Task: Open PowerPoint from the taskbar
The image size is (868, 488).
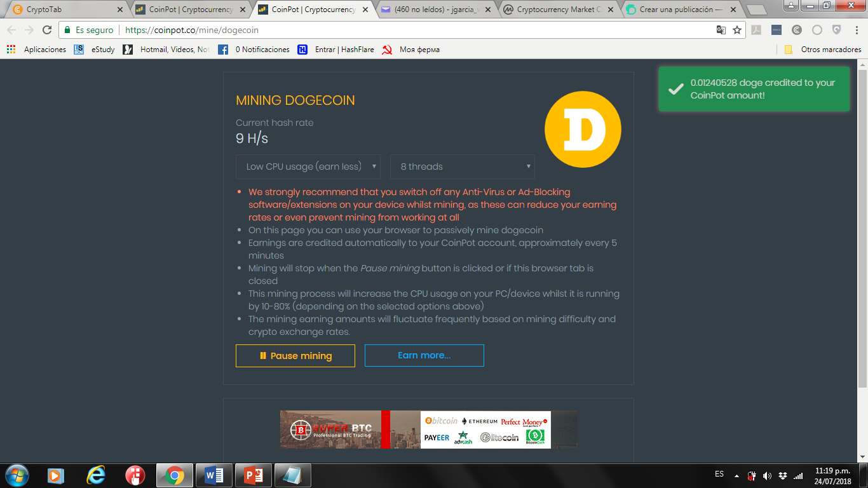Action: (x=254, y=475)
